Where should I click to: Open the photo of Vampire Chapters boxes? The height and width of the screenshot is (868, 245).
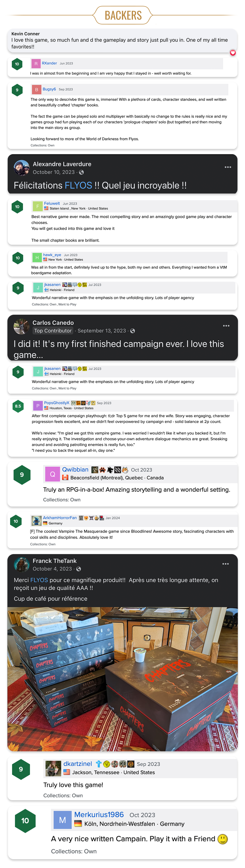(122, 679)
